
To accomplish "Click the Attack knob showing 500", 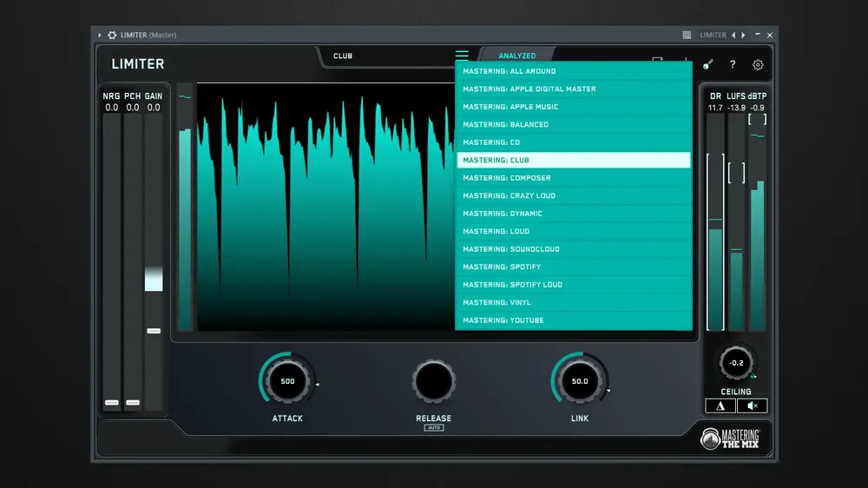I will click(287, 381).
